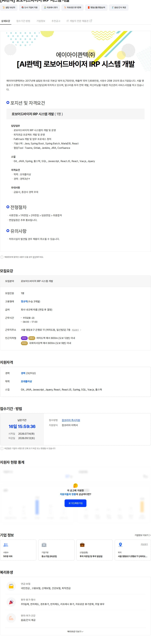Click 중소기업 (비상장) text
This screenshot has height=644, width=151.
coord(49,557)
